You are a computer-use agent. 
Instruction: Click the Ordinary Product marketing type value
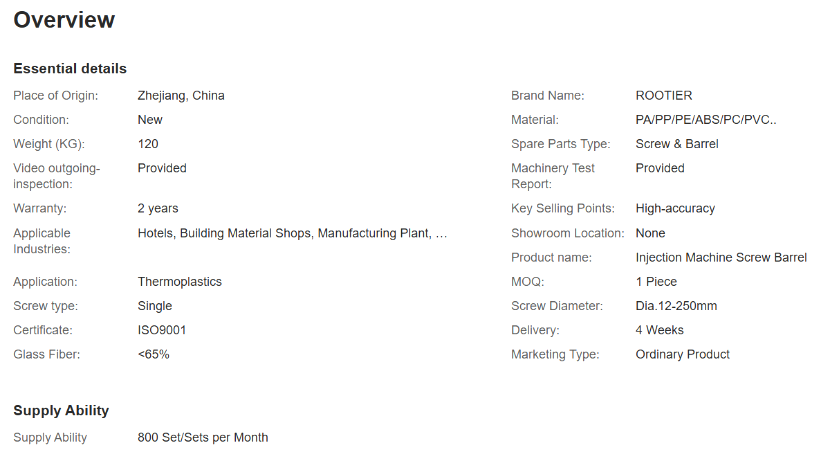(682, 354)
